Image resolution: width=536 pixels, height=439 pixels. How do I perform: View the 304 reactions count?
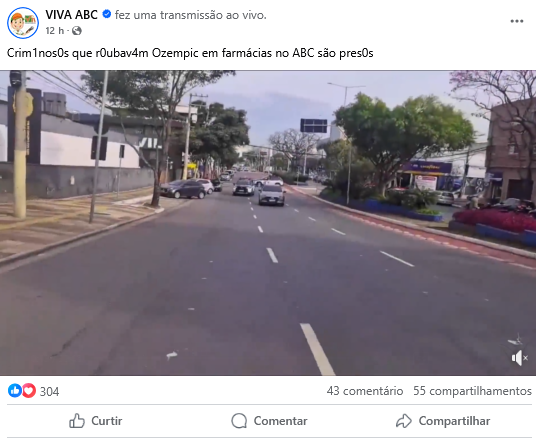(x=49, y=391)
